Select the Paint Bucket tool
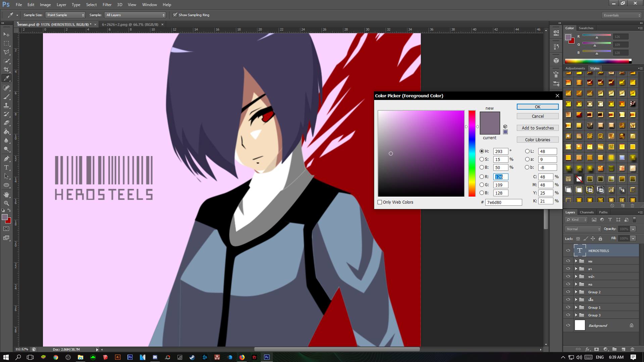Viewport: 644px width, 362px height. click(x=6, y=132)
